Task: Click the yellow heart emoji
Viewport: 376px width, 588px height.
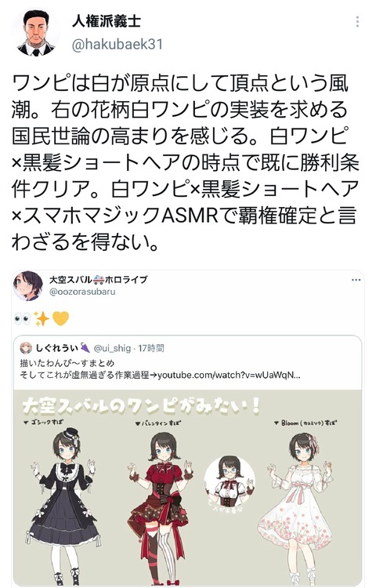Action: pos(60,319)
